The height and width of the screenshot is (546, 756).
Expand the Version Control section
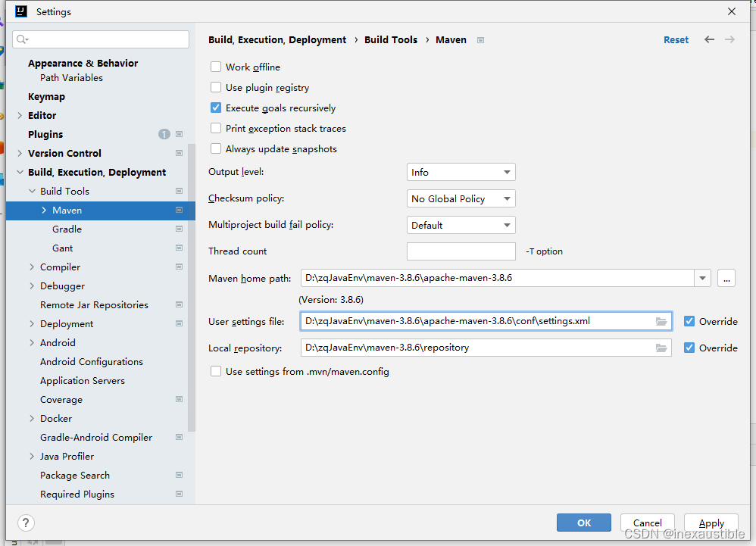(20, 153)
